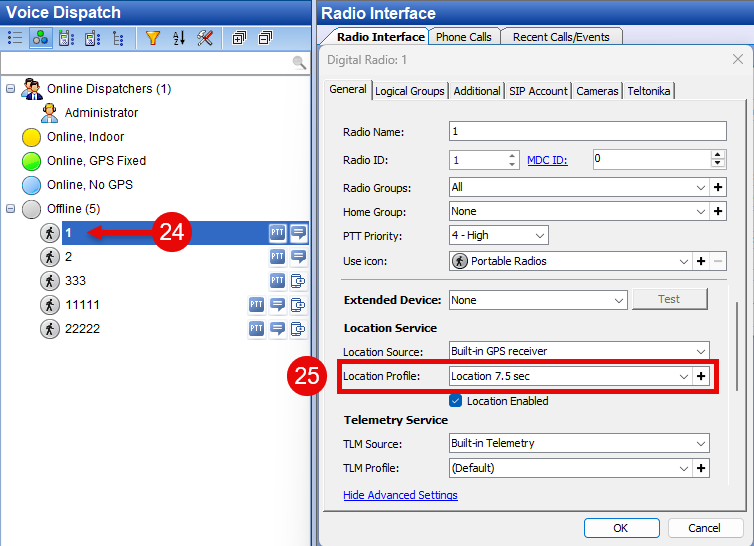Switch to the Logical Groups tab
The height and width of the screenshot is (546, 754).
[x=410, y=91]
